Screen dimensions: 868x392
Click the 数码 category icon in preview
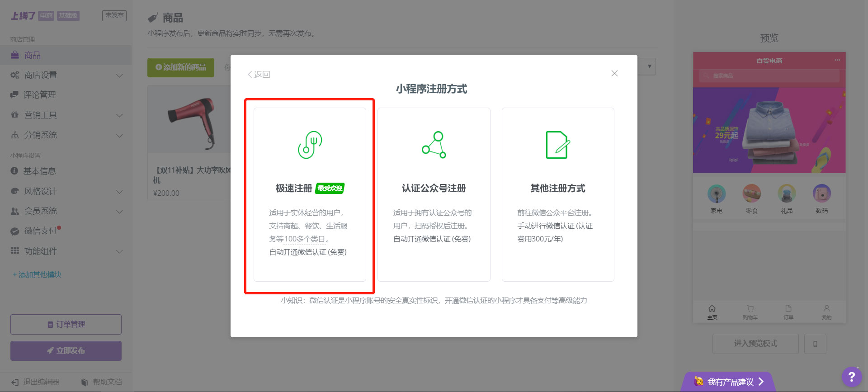click(x=822, y=194)
